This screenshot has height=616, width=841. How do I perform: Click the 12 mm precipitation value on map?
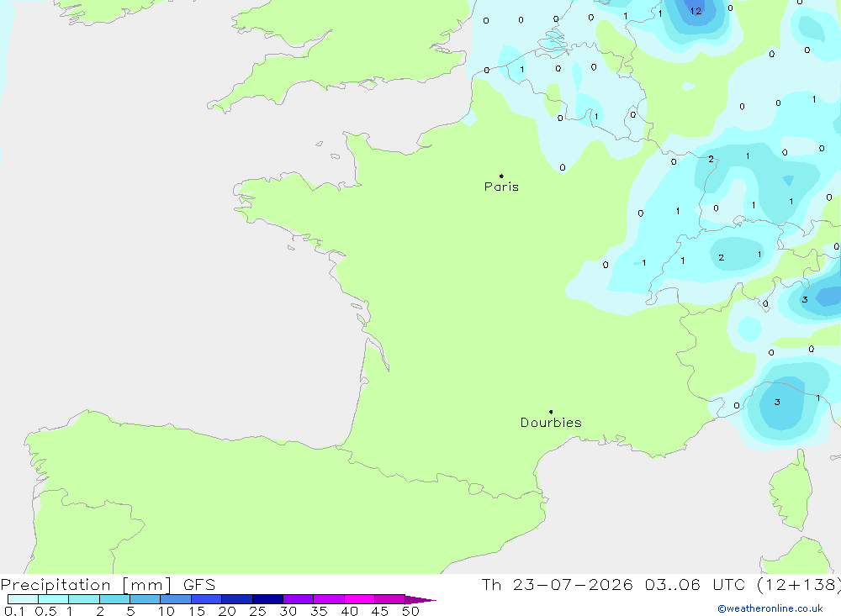coord(696,11)
